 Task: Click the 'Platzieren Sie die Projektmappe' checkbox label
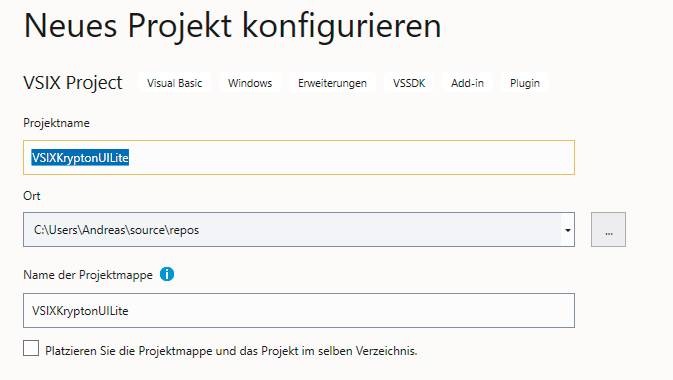pyautogui.click(x=231, y=351)
